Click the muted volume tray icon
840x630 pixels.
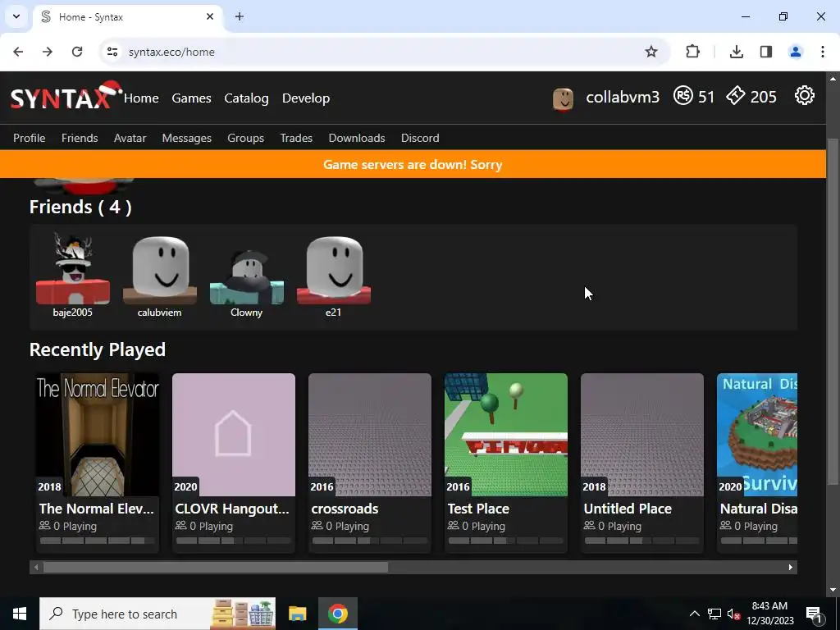733,614
